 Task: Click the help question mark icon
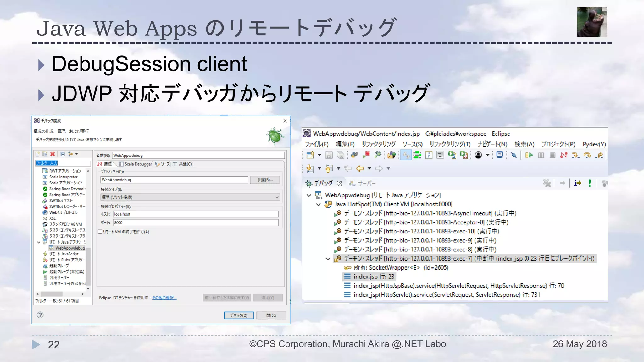pyautogui.click(x=40, y=315)
